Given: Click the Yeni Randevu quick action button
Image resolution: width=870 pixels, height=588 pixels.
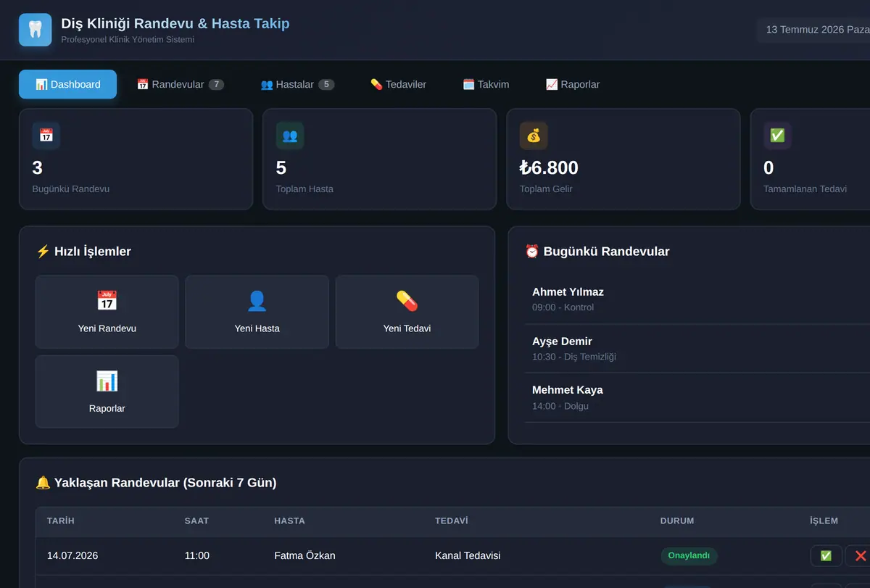Looking at the screenshot, I should tap(107, 312).
